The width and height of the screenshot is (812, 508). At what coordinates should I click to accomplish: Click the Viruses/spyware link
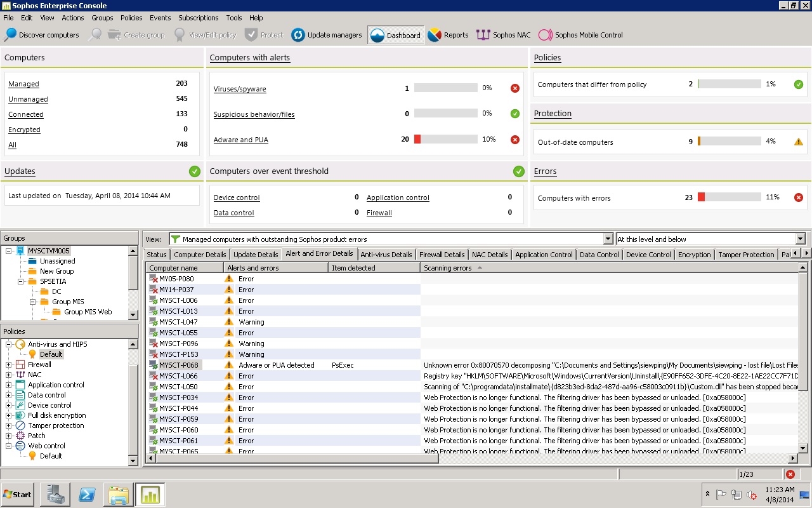[240, 89]
